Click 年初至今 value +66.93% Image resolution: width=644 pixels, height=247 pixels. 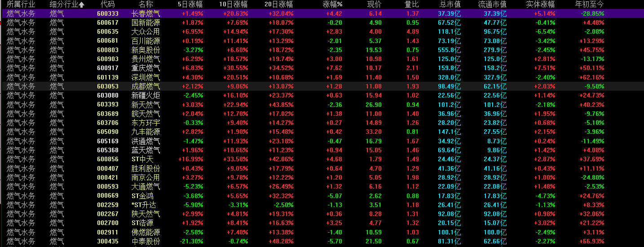point(591,241)
